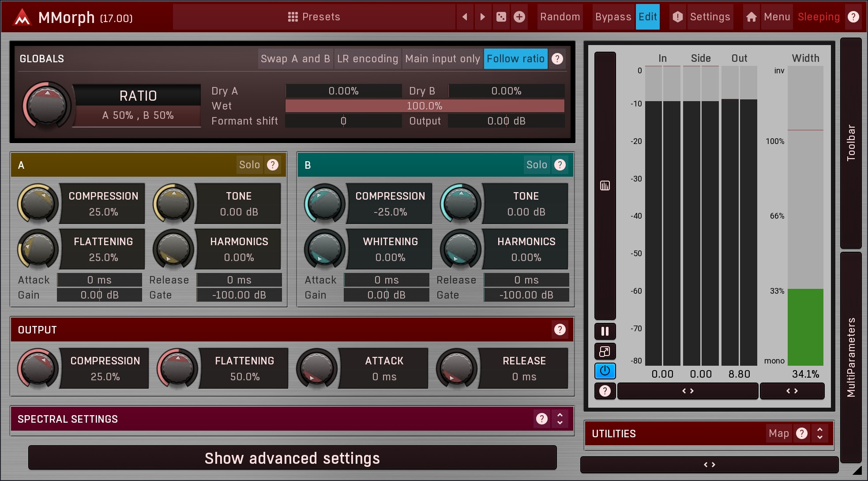Click the Gate field in section B
The image size is (868, 481).
coord(526,295)
